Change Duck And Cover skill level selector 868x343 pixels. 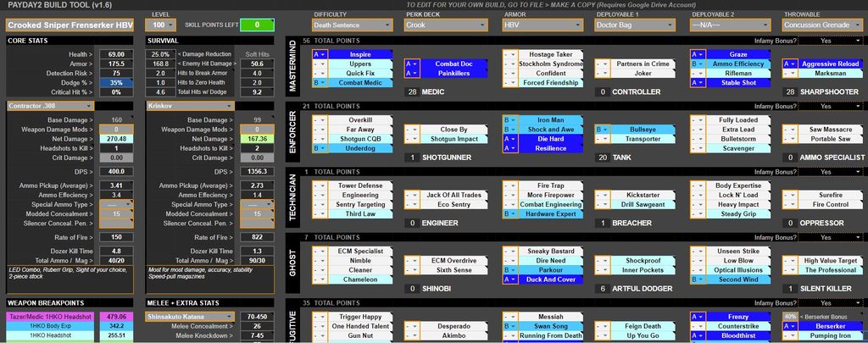click(509, 279)
